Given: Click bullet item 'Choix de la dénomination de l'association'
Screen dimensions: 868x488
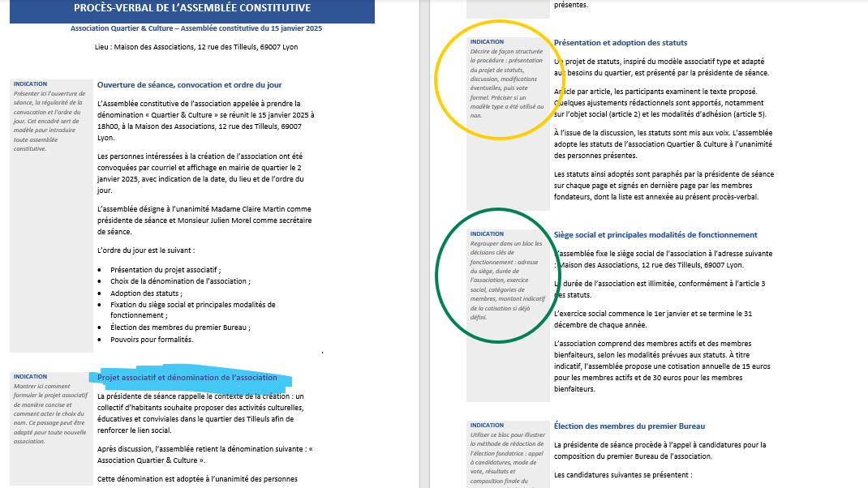Looking at the screenshot, I should pos(180,281).
